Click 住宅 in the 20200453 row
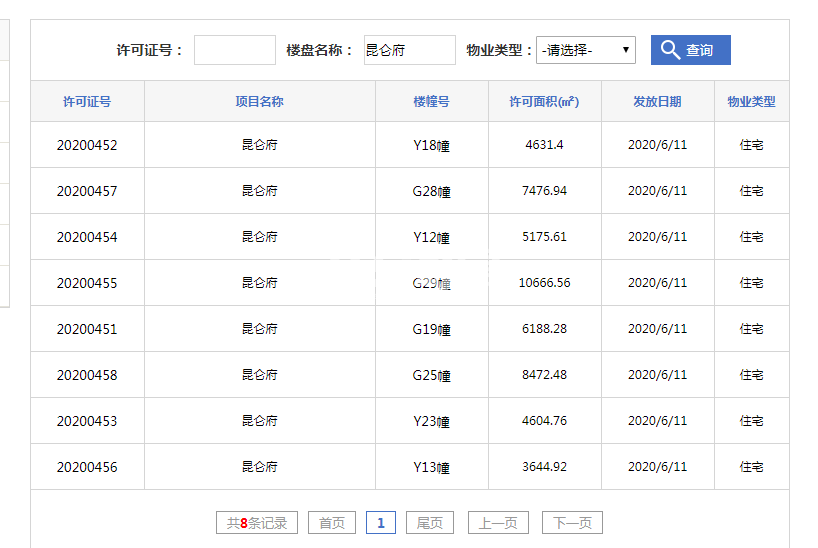The width and height of the screenshot is (818, 548). [751, 420]
